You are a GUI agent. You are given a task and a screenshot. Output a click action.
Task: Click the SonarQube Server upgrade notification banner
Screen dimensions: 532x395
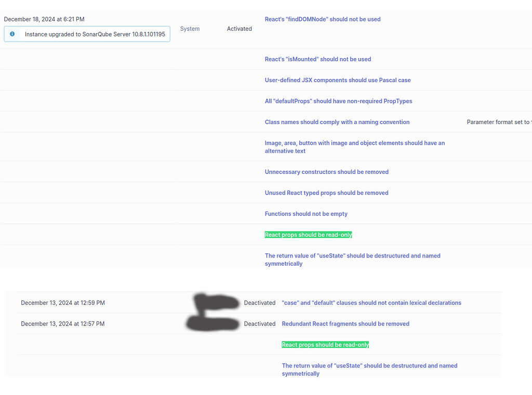87,34
